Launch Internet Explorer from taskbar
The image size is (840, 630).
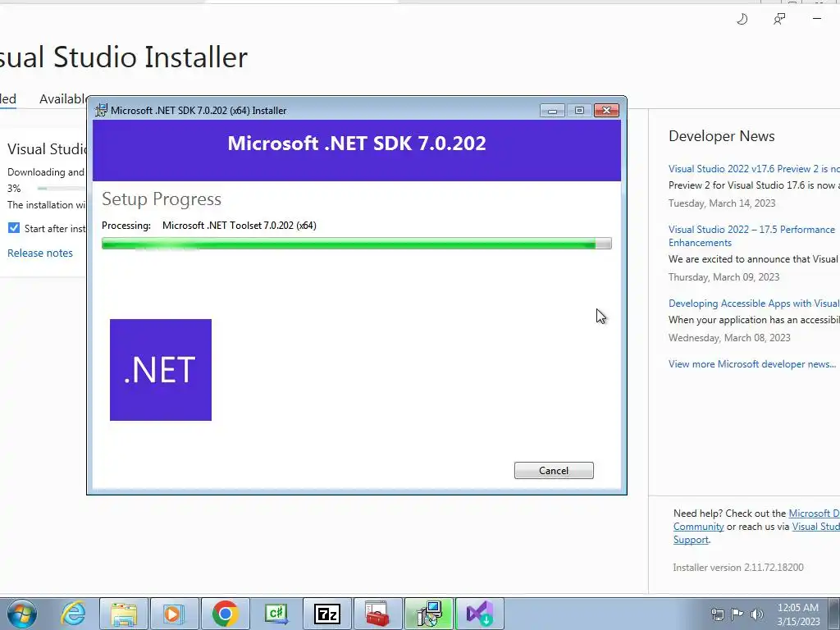tap(73, 614)
